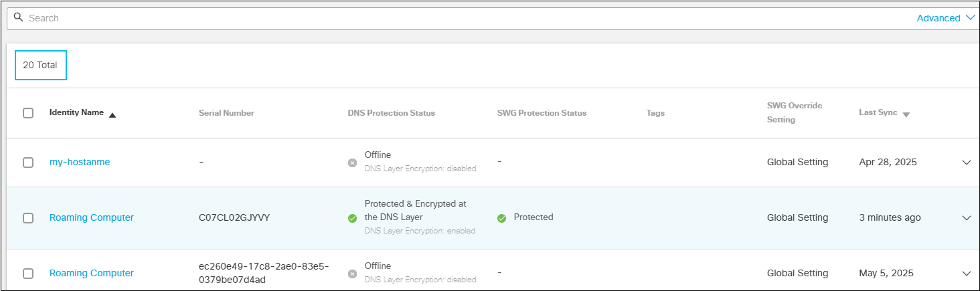Click green DNS protected checkmark icon

tap(352, 218)
